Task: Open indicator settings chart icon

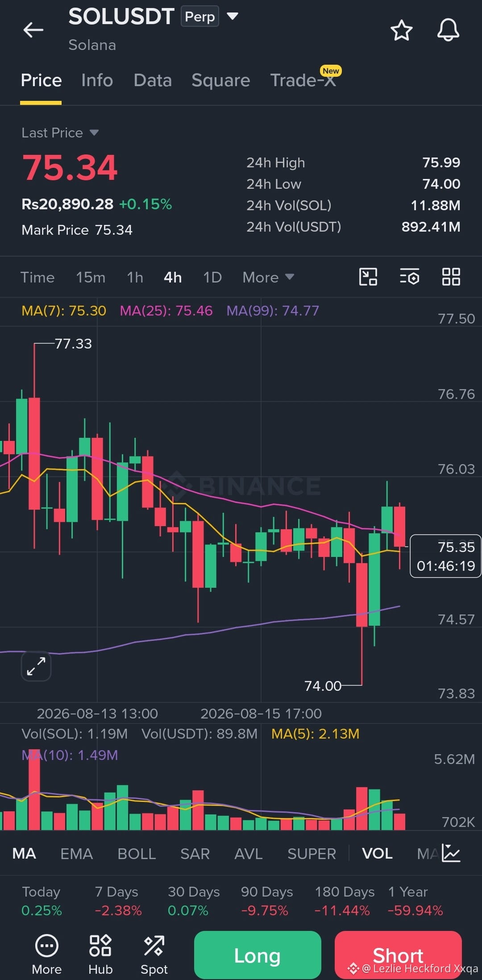Action: pos(451,853)
